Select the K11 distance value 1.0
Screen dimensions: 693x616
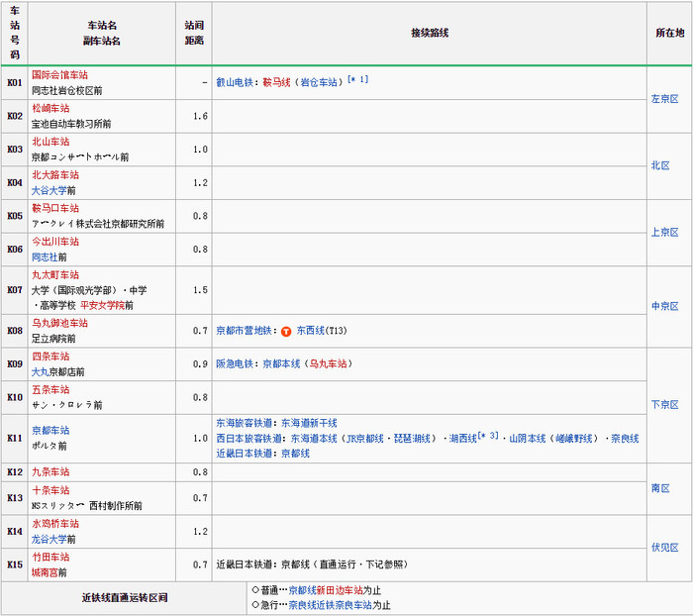pyautogui.click(x=200, y=438)
